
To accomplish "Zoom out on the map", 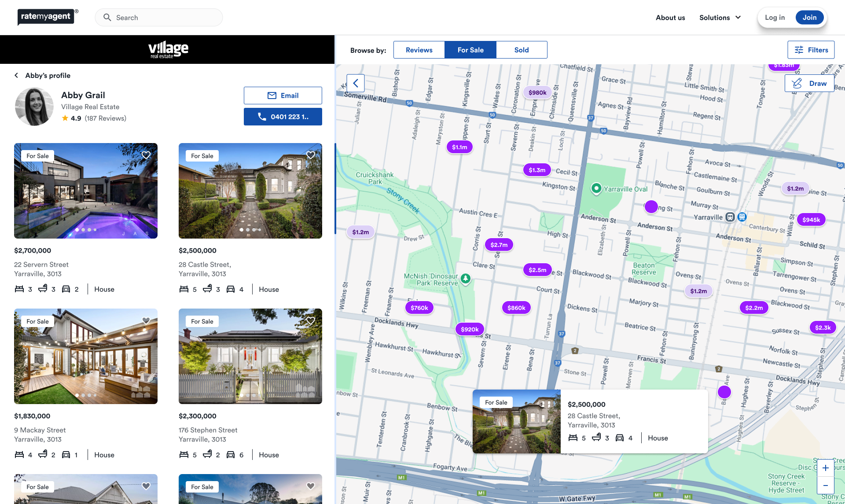I will [x=825, y=486].
